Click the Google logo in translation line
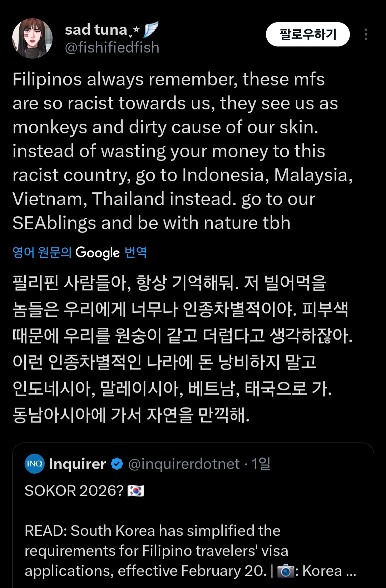 coord(98,253)
